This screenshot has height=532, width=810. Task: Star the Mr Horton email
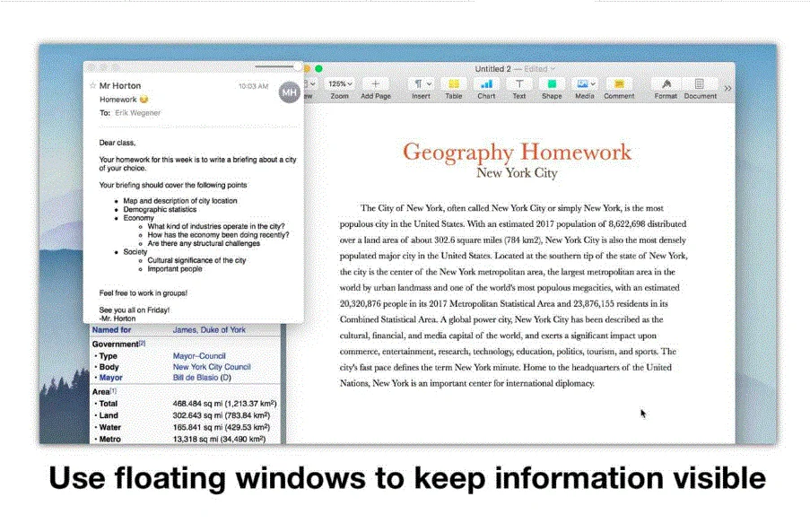pos(93,85)
